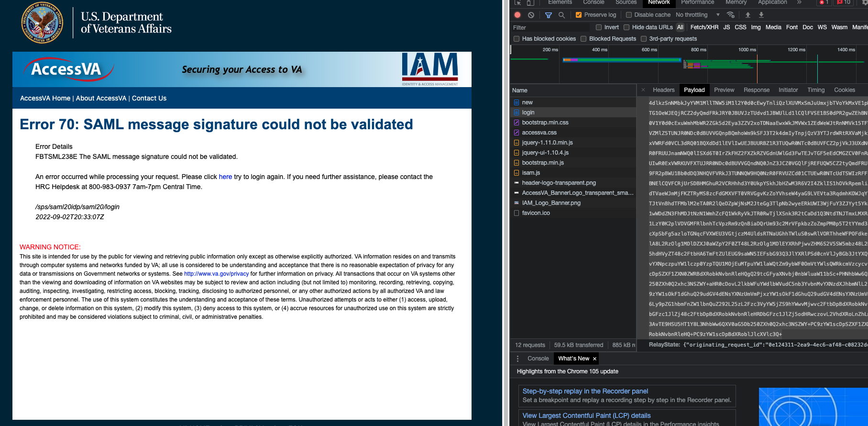868x426 pixels.
Task: Filter requests by Font type
Action: (x=792, y=27)
